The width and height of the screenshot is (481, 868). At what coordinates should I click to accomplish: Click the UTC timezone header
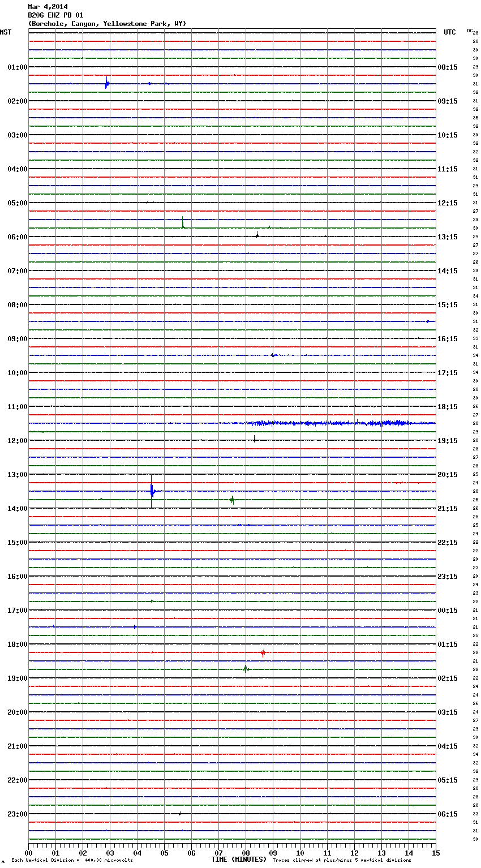449,32
